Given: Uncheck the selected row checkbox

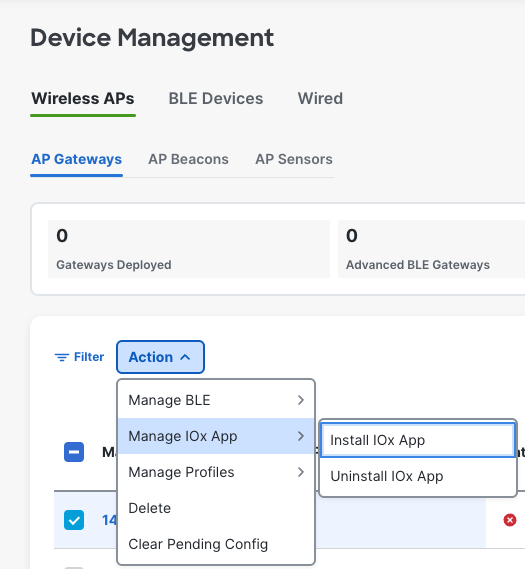Looking at the screenshot, I should pos(74,520).
